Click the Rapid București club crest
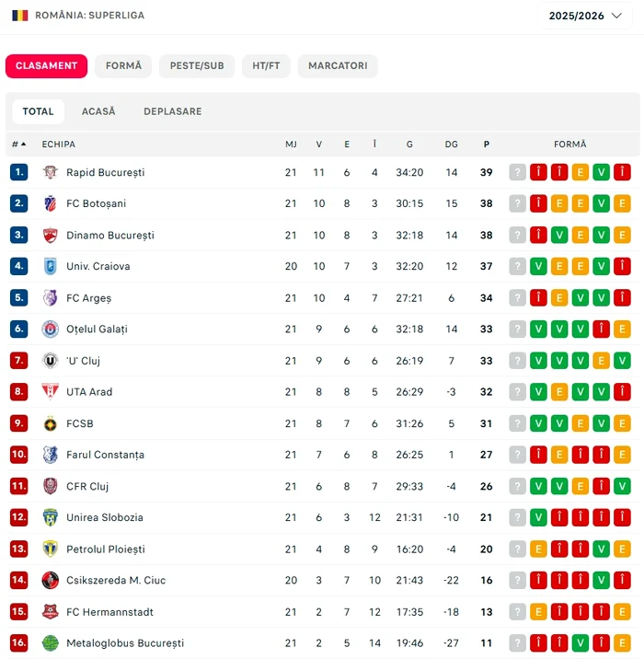Screen dimensions: 644x659 coord(51,172)
